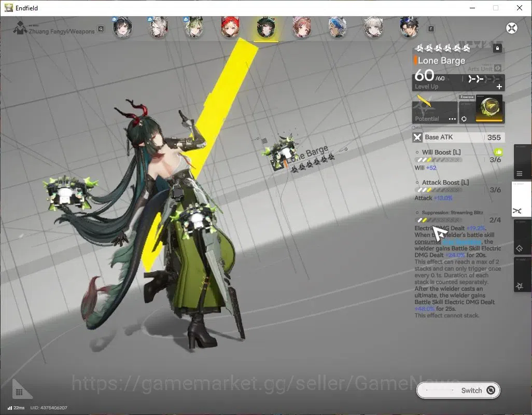Click the Attack Boost [L] progress pips
Viewport: 532px width, 415px height.
438,190
